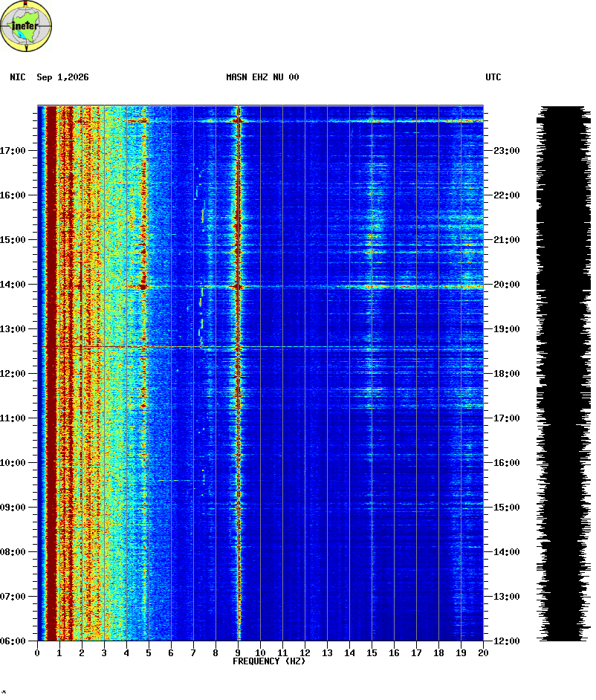
Task: Click the Sep 1,2026 date label
Action: point(62,77)
